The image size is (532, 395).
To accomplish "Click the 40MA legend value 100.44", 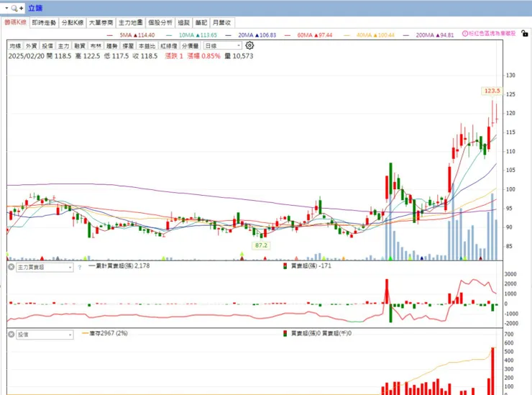I will (x=387, y=35).
